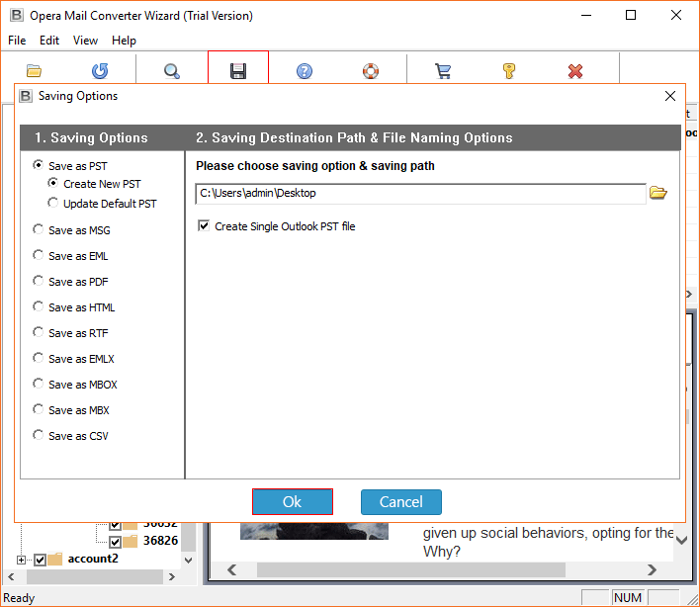Viewport: 700px width, 607px height.
Task: Click the saving path input field
Action: [x=420, y=193]
